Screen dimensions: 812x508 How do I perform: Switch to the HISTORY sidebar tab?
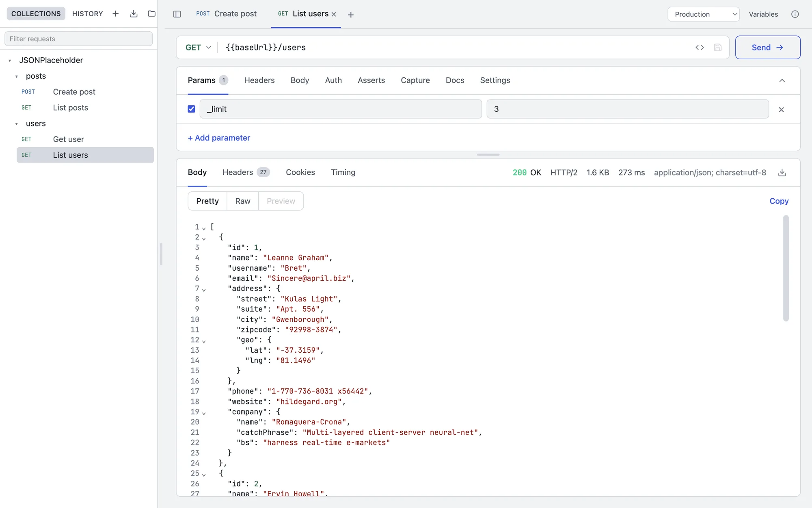(88, 14)
